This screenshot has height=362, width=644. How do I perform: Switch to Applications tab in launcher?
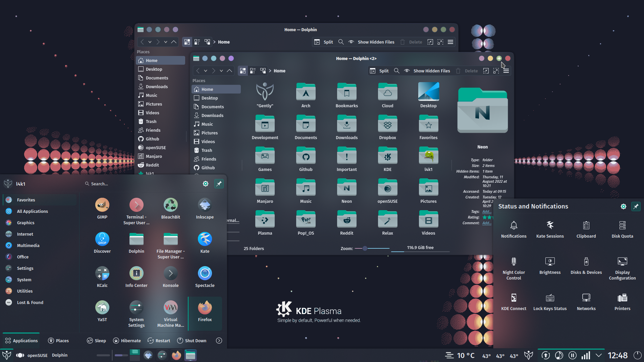pyautogui.click(x=21, y=341)
